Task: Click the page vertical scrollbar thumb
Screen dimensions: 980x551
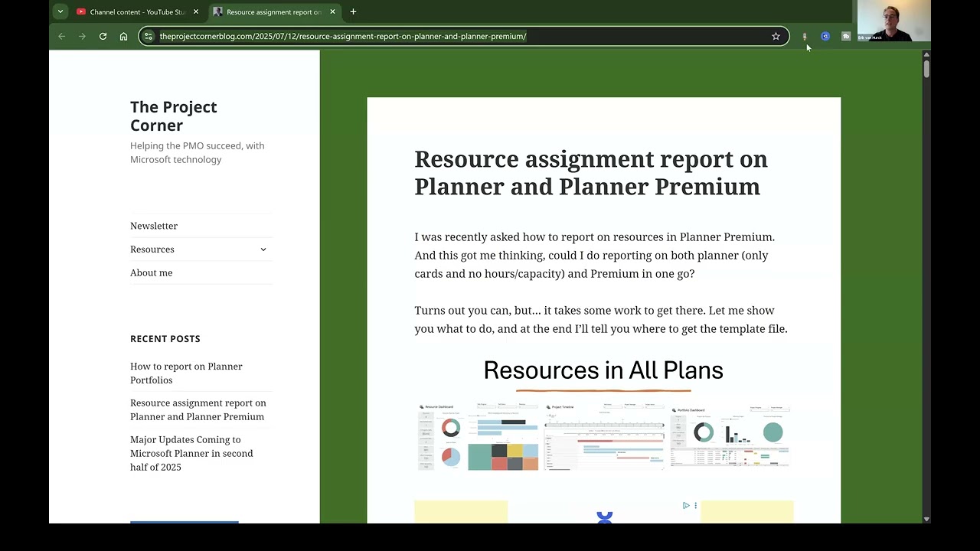Action: pyautogui.click(x=926, y=69)
